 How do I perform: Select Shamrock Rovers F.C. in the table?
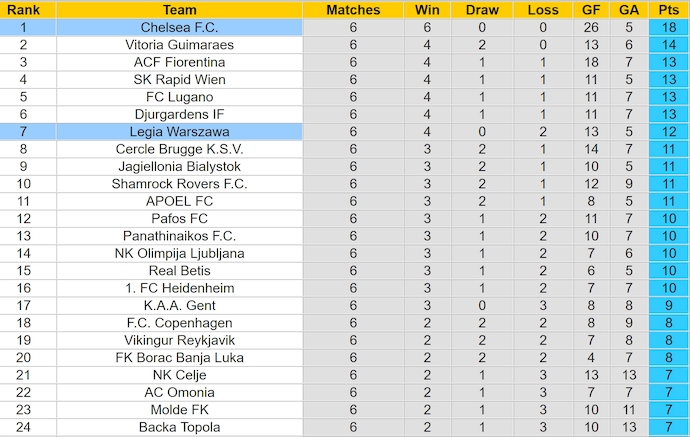coord(180,184)
